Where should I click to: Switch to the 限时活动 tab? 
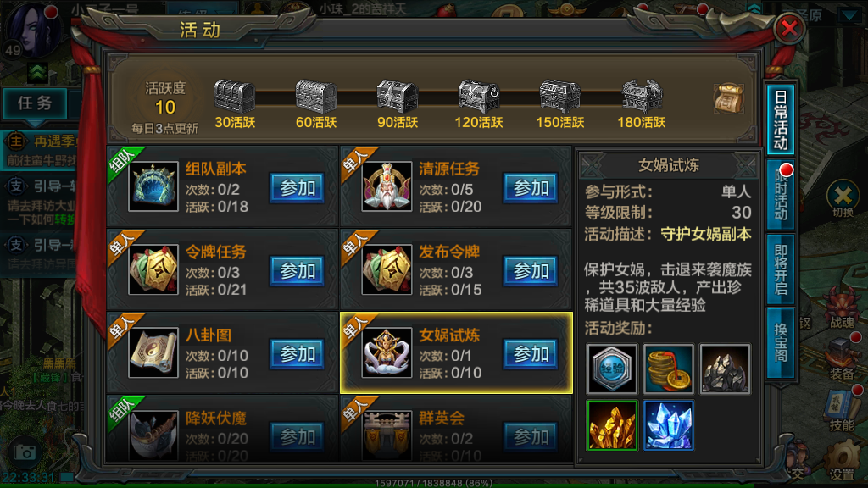[x=781, y=196]
